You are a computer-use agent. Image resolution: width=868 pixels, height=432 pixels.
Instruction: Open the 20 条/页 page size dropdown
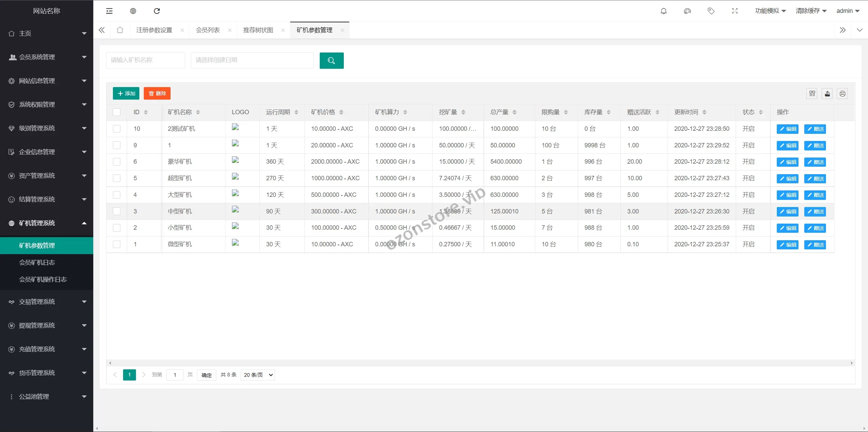pos(258,375)
